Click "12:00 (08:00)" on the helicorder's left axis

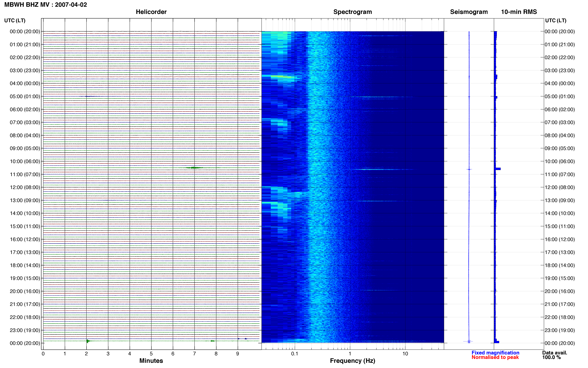pos(25,187)
